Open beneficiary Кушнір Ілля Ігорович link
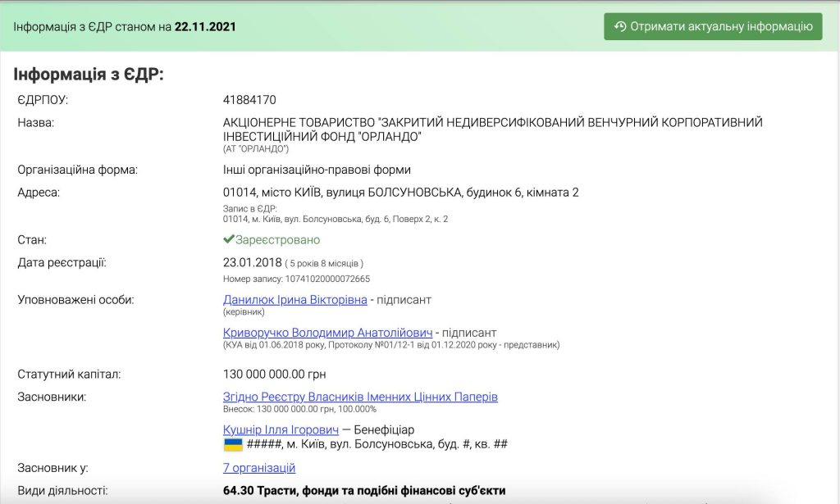This screenshot has height=504, width=840. [x=281, y=429]
